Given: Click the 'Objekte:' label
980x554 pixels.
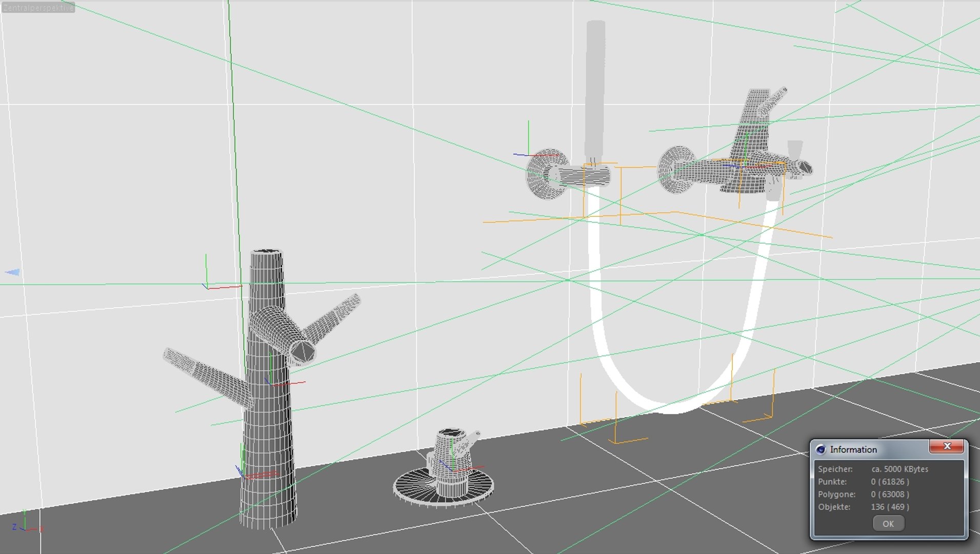Looking at the screenshot, I should 834,507.
